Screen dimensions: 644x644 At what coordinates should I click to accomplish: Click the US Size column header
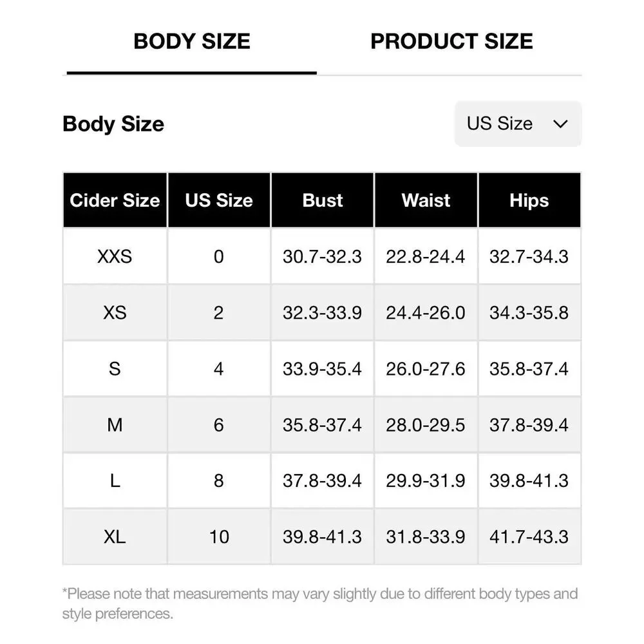(219, 200)
